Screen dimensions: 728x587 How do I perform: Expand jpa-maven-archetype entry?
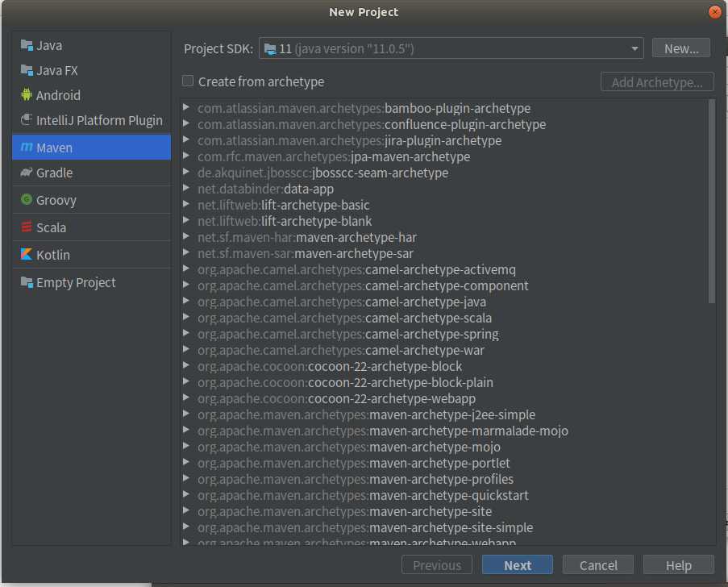click(x=186, y=156)
